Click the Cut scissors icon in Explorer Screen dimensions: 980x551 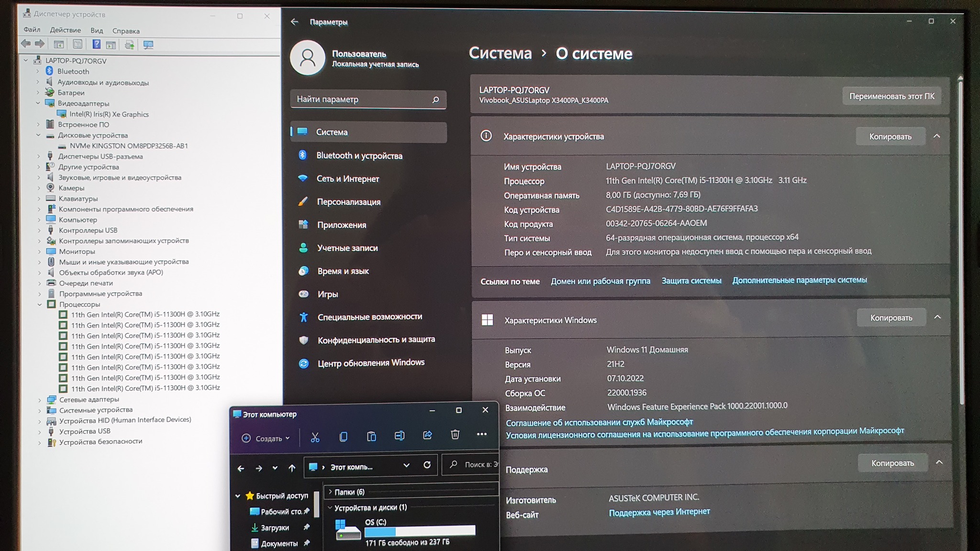[x=315, y=437]
